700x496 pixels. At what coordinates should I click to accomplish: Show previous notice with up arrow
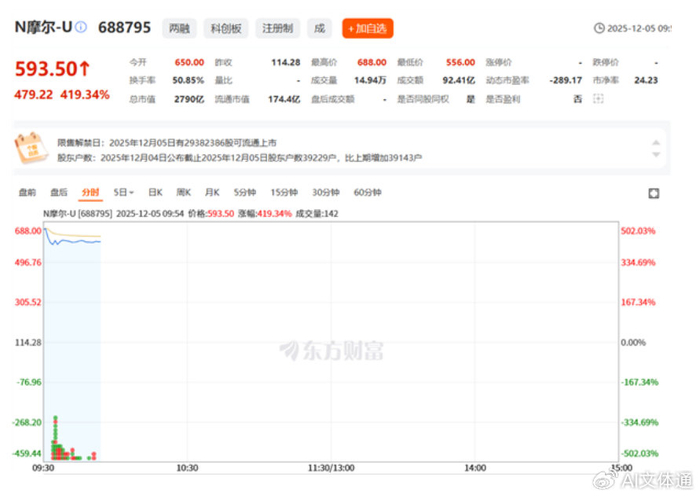pyautogui.click(x=656, y=142)
